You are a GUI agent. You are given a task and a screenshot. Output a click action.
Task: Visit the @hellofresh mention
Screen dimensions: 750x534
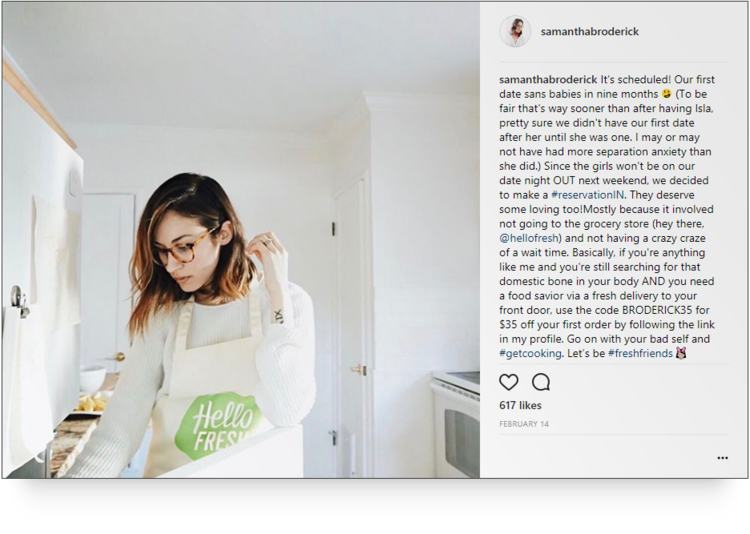pos(530,238)
